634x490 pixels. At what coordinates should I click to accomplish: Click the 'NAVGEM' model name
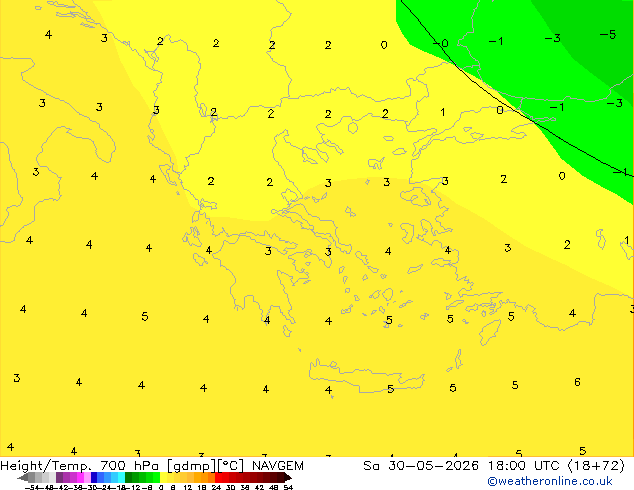[278, 466]
